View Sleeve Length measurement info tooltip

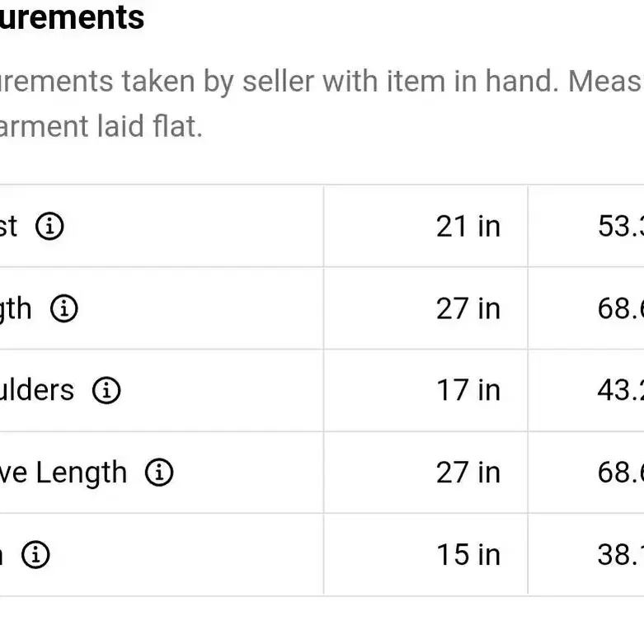click(159, 472)
